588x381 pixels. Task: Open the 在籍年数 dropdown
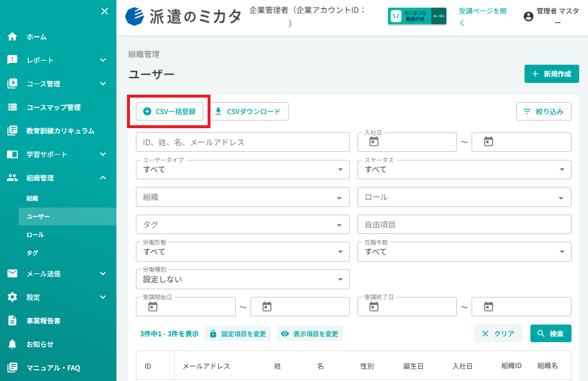465,252
